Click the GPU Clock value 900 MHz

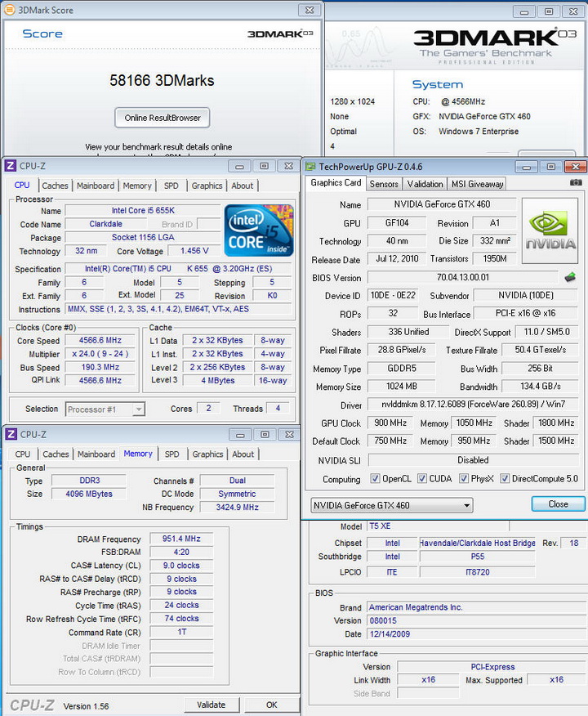[390, 423]
